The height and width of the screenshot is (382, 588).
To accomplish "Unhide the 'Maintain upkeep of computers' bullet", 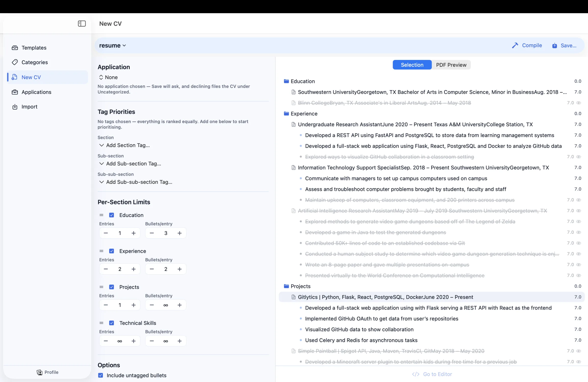I will [x=579, y=200].
